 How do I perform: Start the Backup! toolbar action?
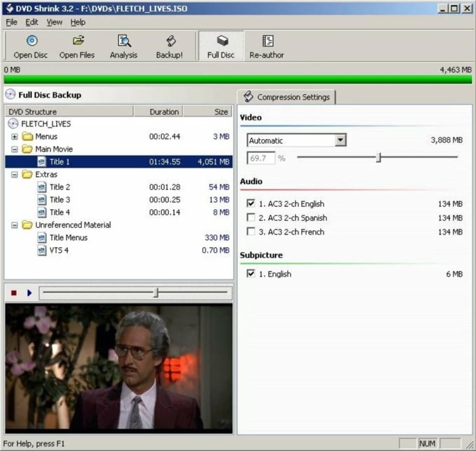pyautogui.click(x=170, y=47)
